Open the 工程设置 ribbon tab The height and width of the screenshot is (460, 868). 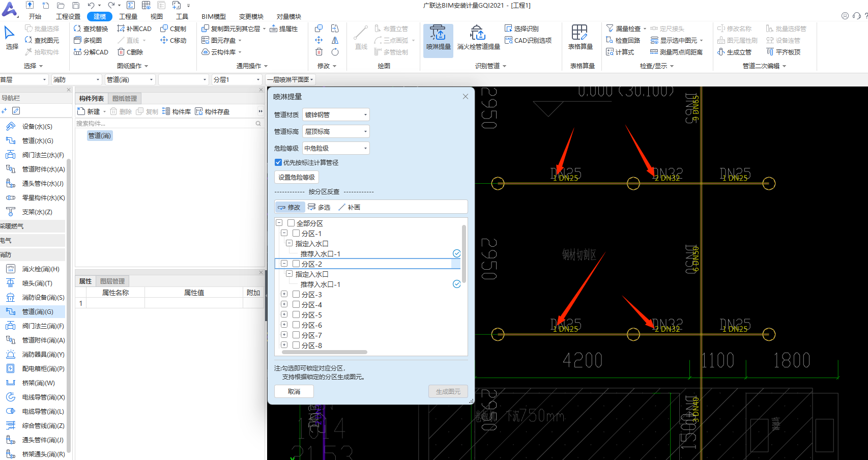click(68, 16)
